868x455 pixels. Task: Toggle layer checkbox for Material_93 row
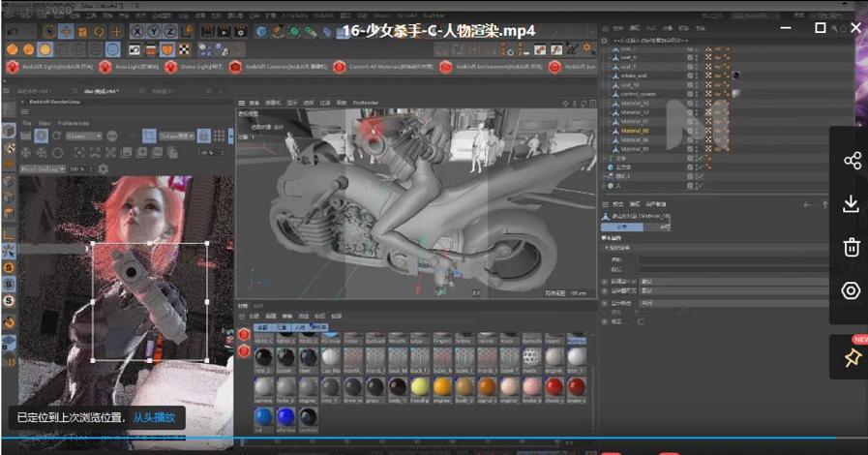[690, 103]
